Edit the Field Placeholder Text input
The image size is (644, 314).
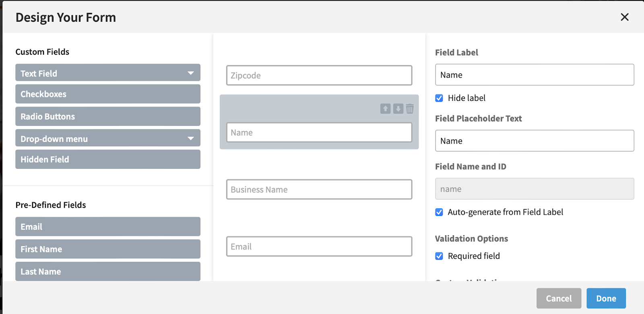click(x=535, y=141)
